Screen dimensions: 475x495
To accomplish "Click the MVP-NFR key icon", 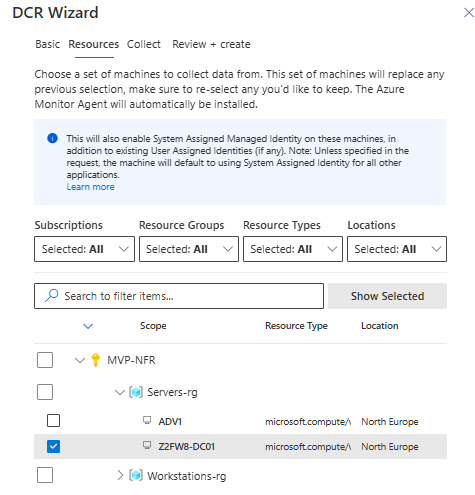I will (x=95, y=360).
